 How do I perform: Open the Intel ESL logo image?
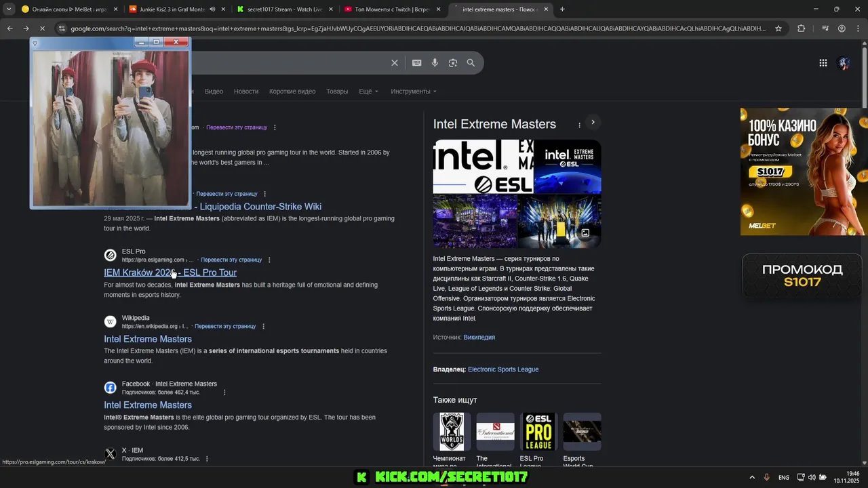tap(483, 167)
